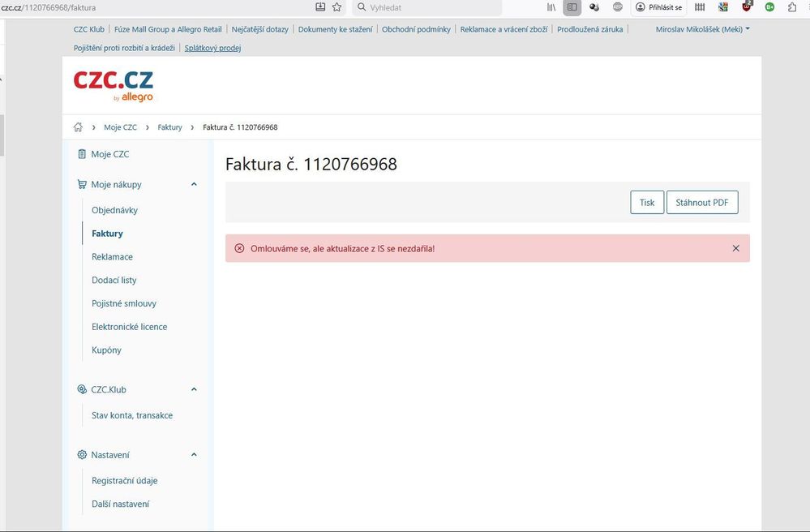
Task: Bookmark this page with the star icon
Action: [337, 7]
